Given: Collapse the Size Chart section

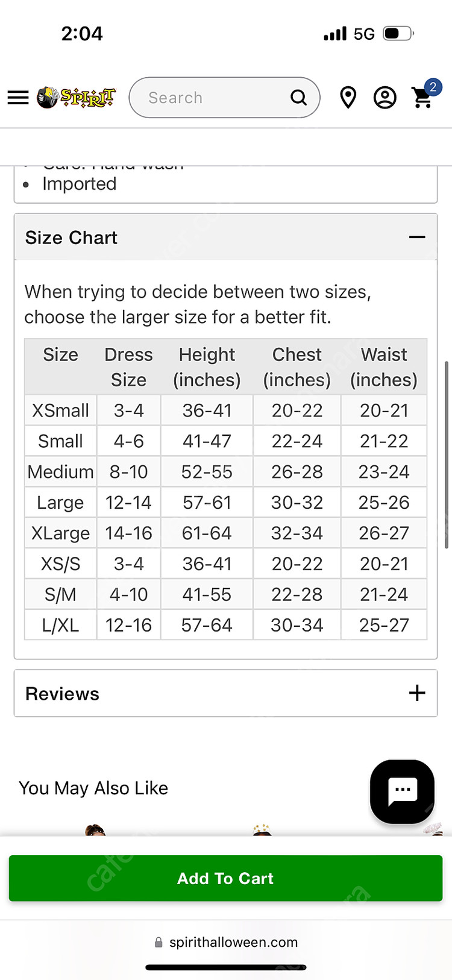Looking at the screenshot, I should tap(417, 237).
